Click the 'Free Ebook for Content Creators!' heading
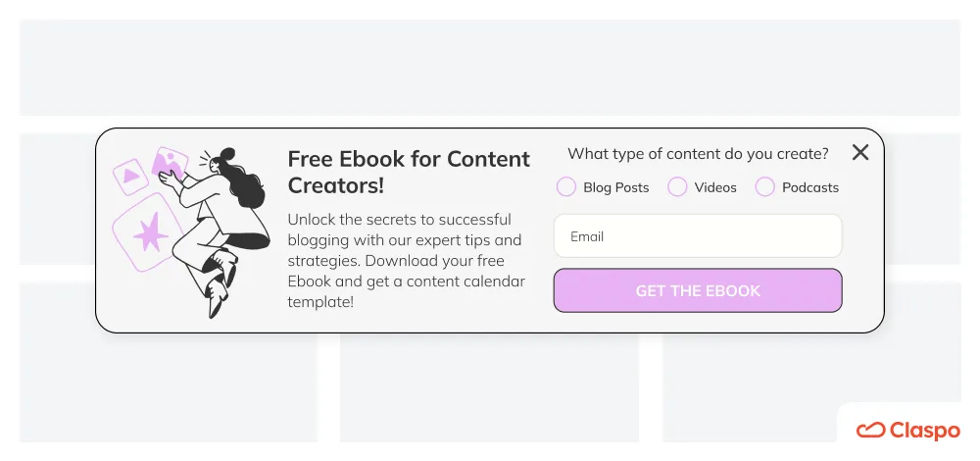Screen dimensions: 980x461 (x=409, y=172)
